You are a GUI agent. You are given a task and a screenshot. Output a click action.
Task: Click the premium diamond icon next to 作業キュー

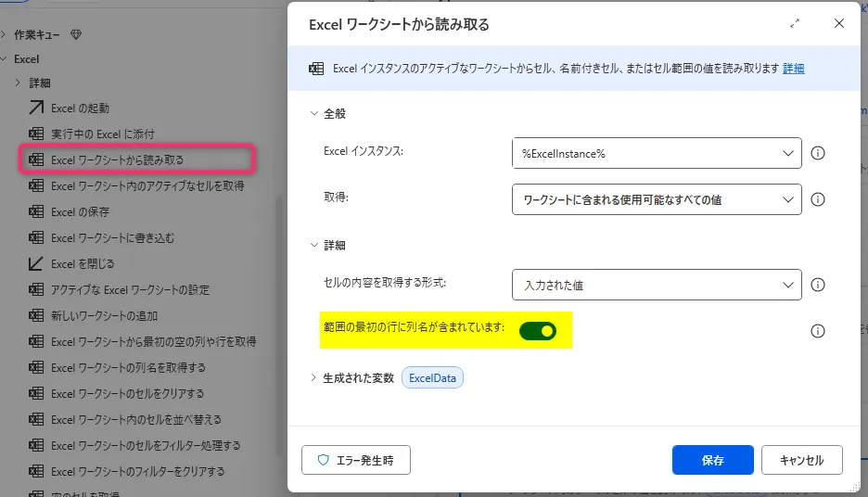click(x=76, y=34)
